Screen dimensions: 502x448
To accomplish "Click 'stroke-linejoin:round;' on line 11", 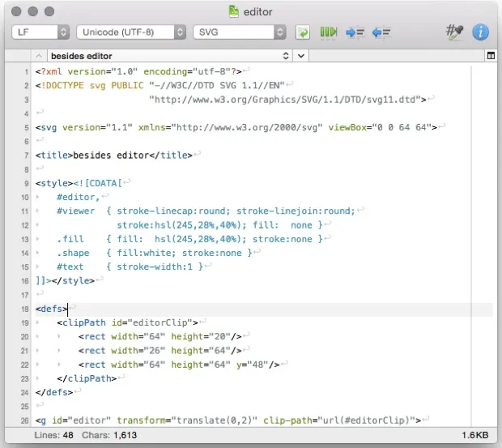I will tap(296, 211).
